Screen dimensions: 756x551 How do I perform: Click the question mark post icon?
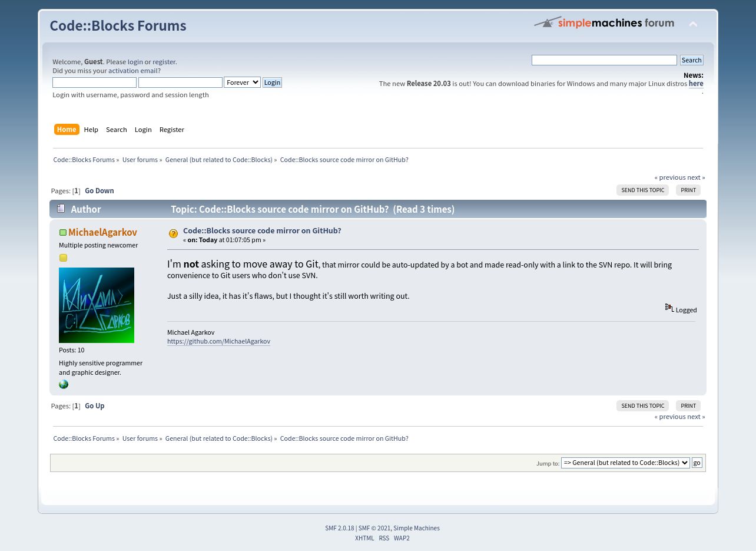coord(173,234)
